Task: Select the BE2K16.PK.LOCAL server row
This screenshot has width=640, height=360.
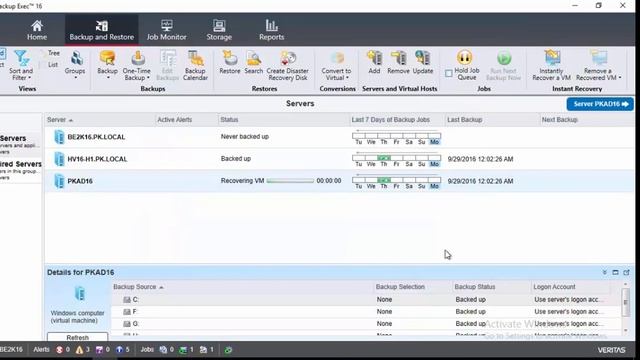Action: 340,137
